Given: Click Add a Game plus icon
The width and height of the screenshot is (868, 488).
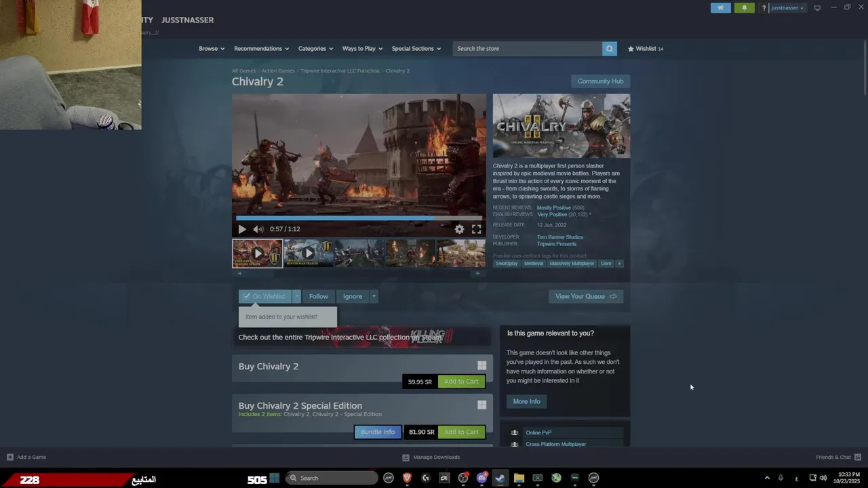Looking at the screenshot, I should pos(9,457).
